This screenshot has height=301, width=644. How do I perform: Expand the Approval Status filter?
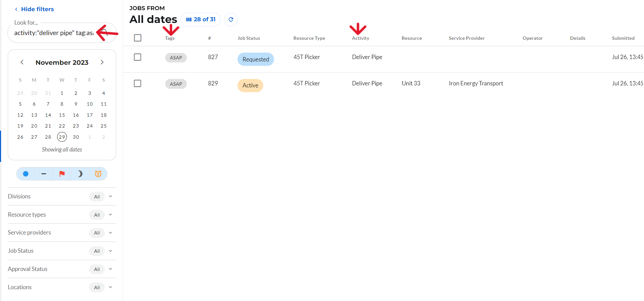click(62, 269)
